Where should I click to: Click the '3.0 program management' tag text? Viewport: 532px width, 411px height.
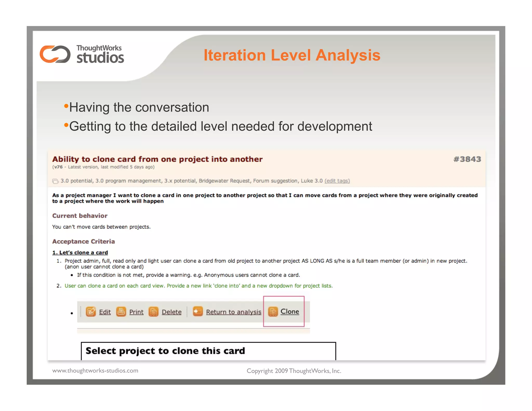(x=128, y=181)
